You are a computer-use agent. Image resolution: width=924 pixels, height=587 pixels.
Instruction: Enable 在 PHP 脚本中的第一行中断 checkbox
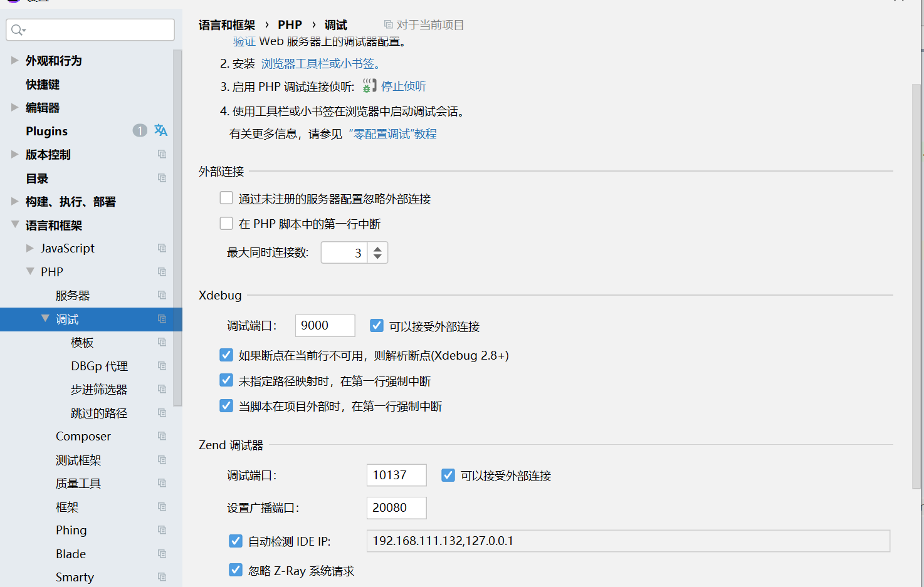tap(226, 224)
